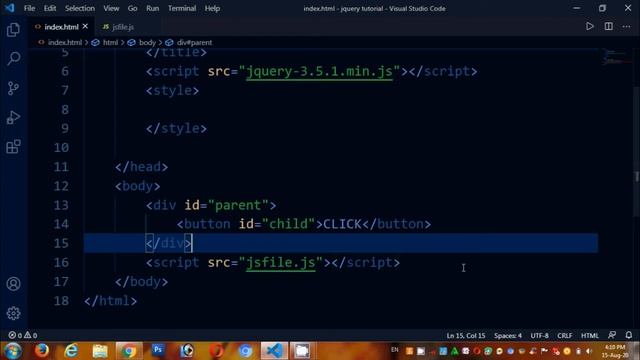Change language mode via HTML status
The width and height of the screenshot is (640, 360).
tap(589, 336)
